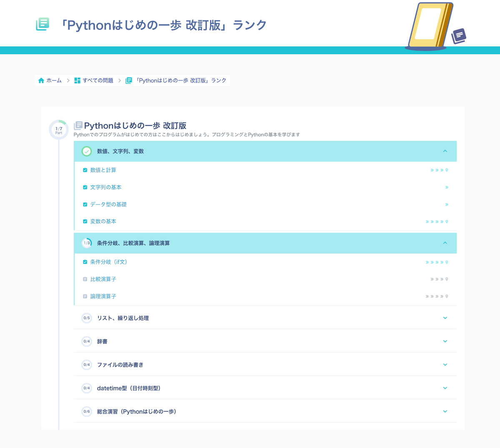Open the 変数の基本 lesson link
Screen dimensions: 500x448
click(103, 222)
